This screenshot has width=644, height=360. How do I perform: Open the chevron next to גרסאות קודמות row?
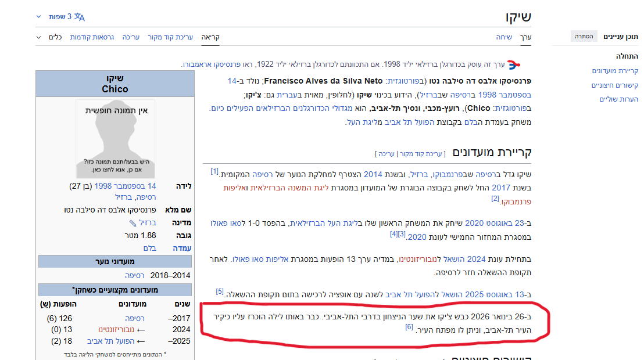[x=38, y=37]
